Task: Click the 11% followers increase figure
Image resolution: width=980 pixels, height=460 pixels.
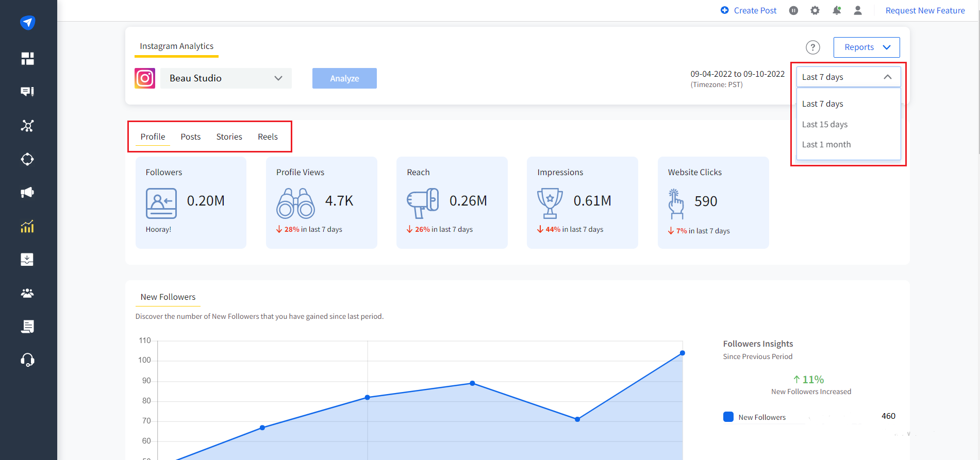Action: tap(808, 380)
